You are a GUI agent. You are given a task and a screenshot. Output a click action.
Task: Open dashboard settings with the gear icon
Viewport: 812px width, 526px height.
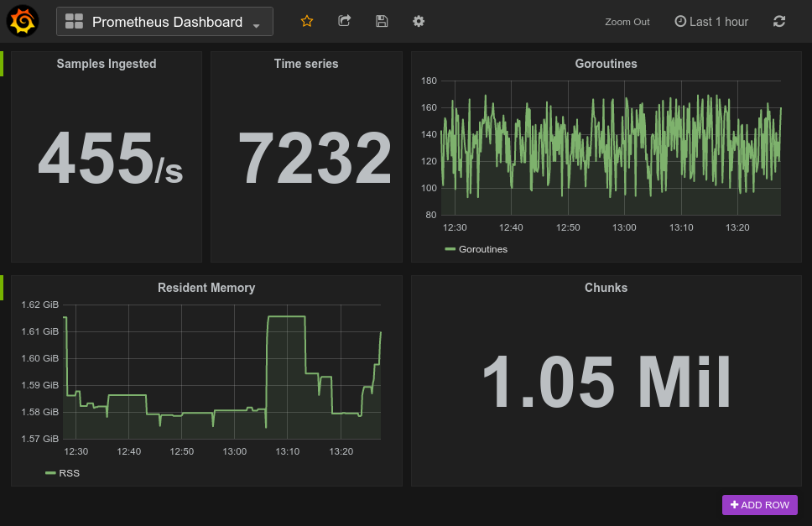(x=418, y=21)
